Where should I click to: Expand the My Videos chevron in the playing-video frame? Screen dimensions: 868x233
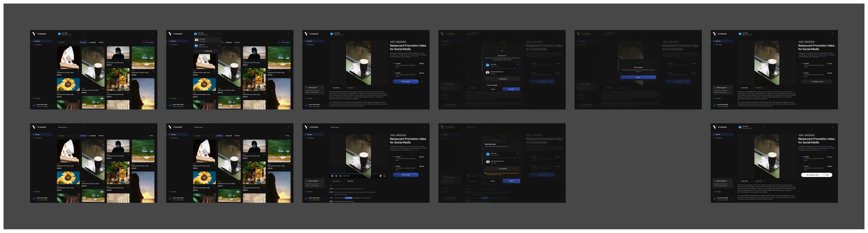(323, 138)
